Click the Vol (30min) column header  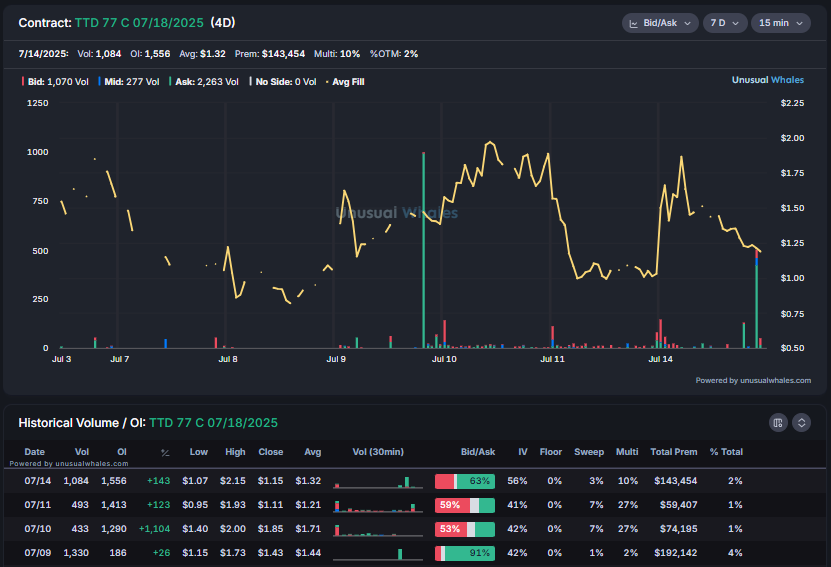pos(378,452)
